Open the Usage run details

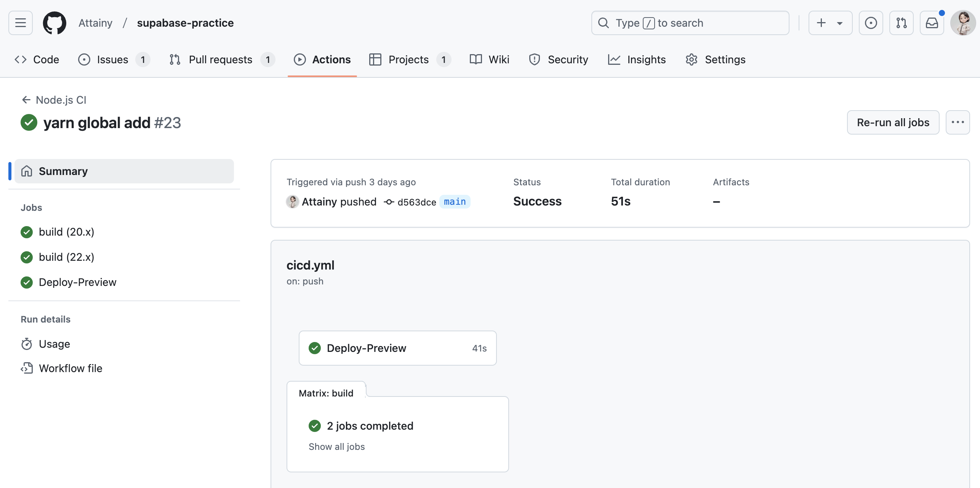pos(54,344)
